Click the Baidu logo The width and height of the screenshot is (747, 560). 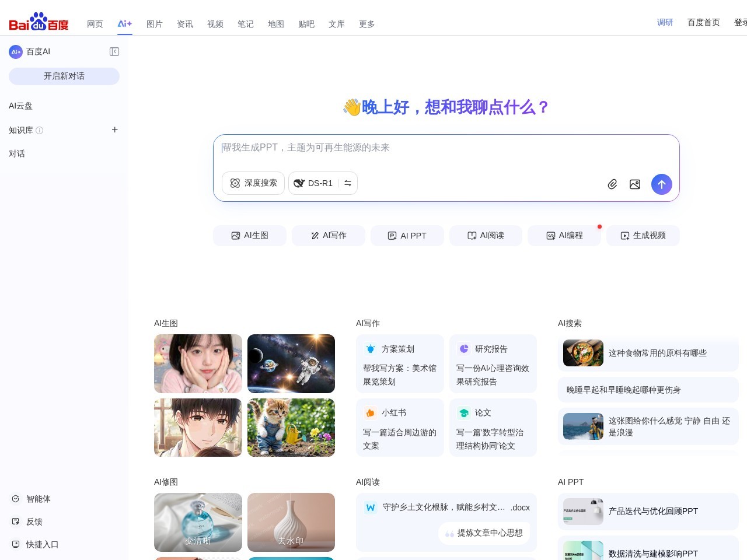(x=39, y=22)
